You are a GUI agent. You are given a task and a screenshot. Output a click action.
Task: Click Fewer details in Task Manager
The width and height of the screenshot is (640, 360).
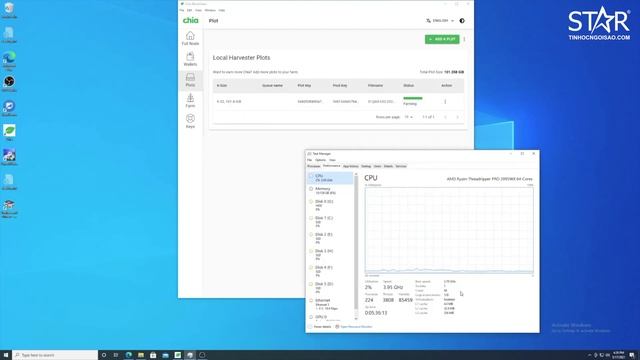pyautogui.click(x=320, y=327)
